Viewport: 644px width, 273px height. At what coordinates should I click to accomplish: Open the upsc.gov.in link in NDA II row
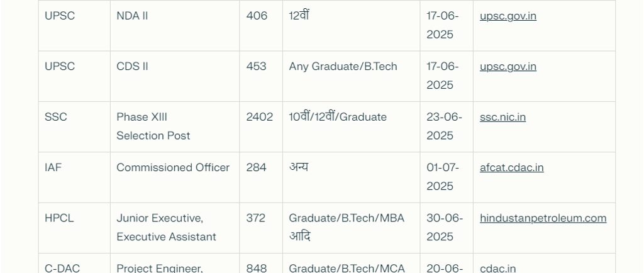click(508, 16)
